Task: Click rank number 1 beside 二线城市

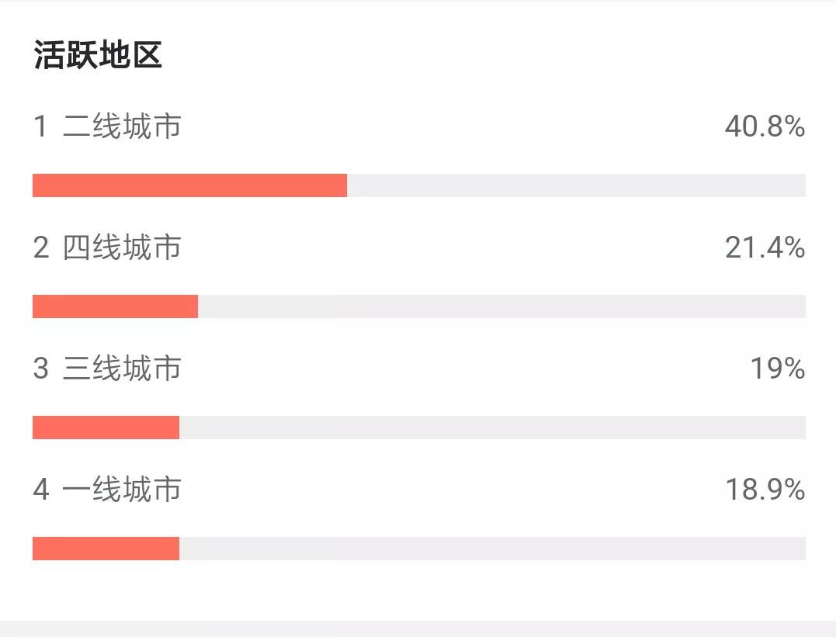Action: [x=40, y=126]
